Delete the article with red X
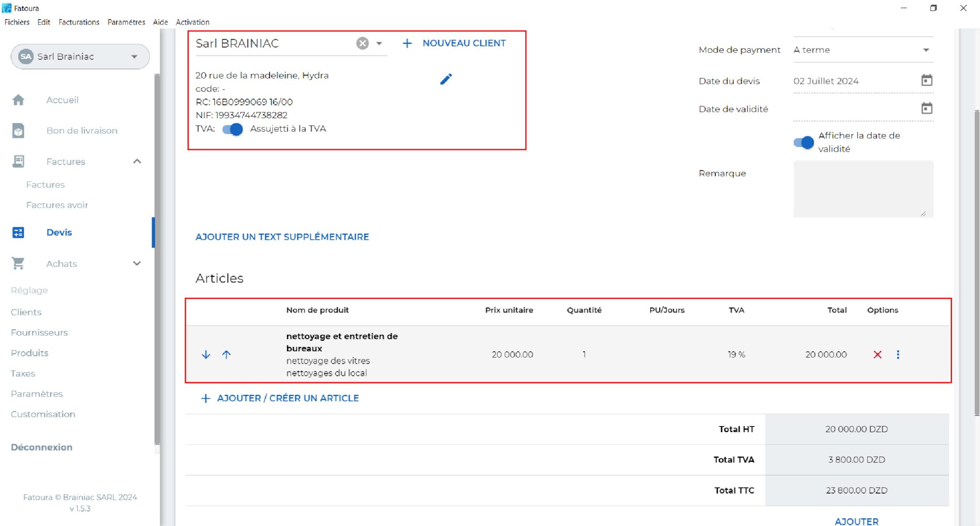Viewport: 980px width, 526px height. click(x=877, y=355)
